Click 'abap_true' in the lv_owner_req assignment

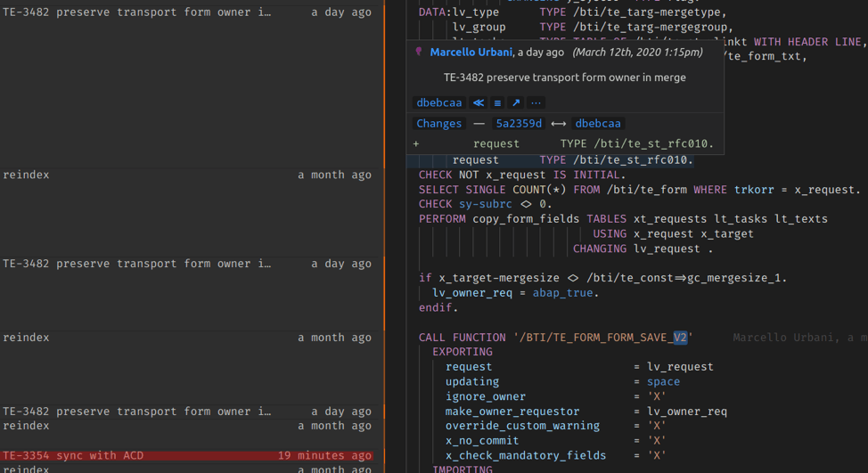[x=562, y=293]
